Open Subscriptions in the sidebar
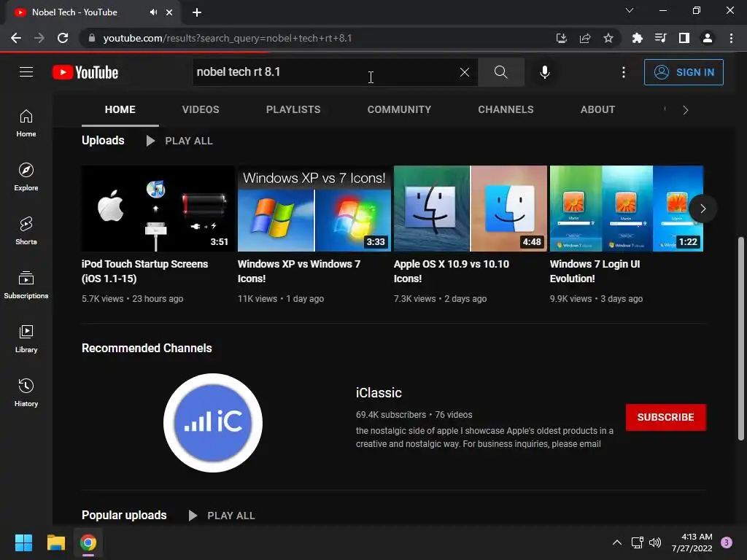The width and height of the screenshot is (747, 560). point(26,285)
